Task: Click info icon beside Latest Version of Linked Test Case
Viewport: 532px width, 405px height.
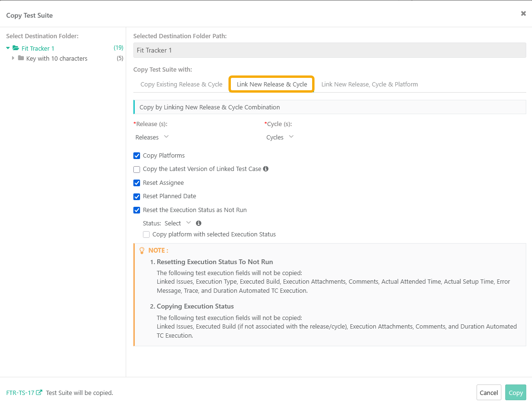Action: click(266, 169)
